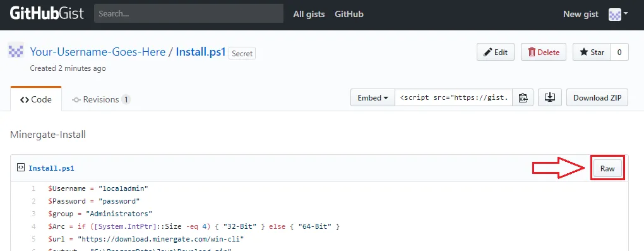Open the Embed dropdown
Image resolution: width=644 pixels, height=251 pixels.
[x=373, y=98]
